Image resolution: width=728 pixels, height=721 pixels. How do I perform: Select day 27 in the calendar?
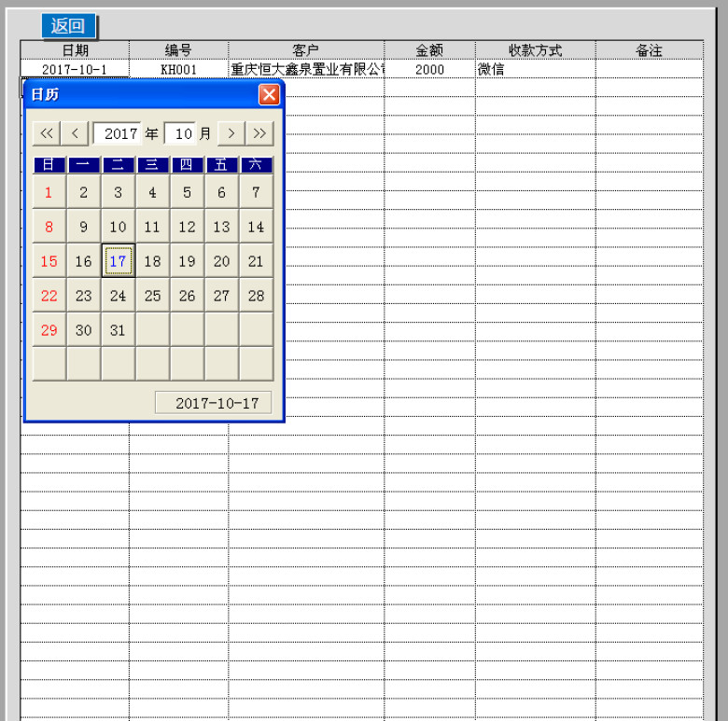(221, 295)
